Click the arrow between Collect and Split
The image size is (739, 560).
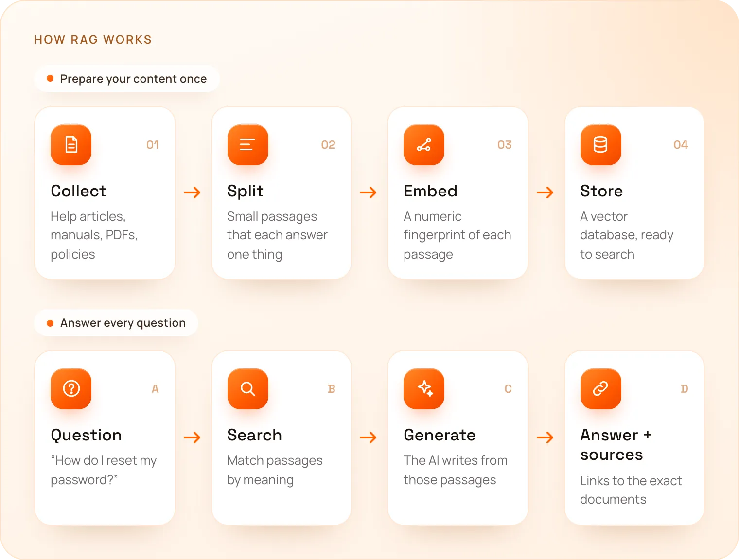pyautogui.click(x=193, y=192)
